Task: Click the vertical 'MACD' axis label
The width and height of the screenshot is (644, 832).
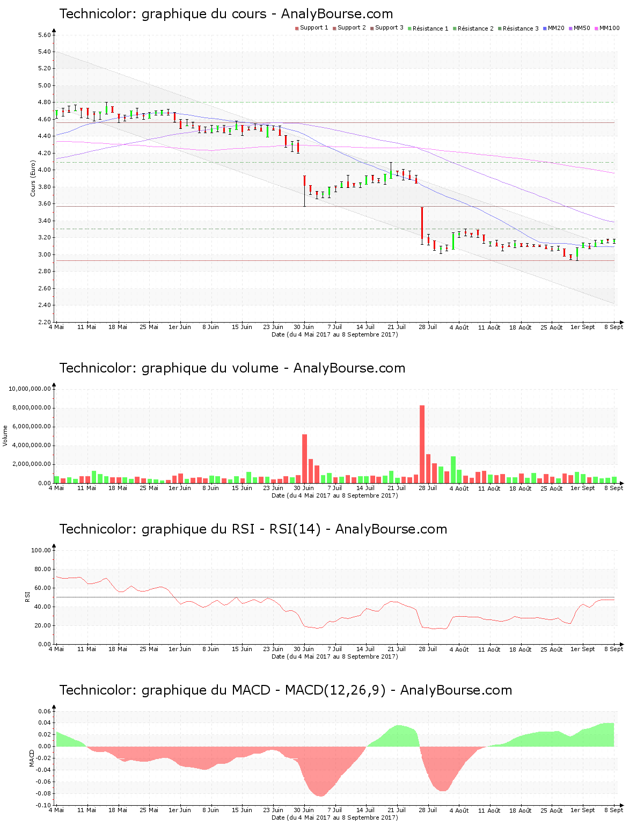Action: [x=32, y=757]
